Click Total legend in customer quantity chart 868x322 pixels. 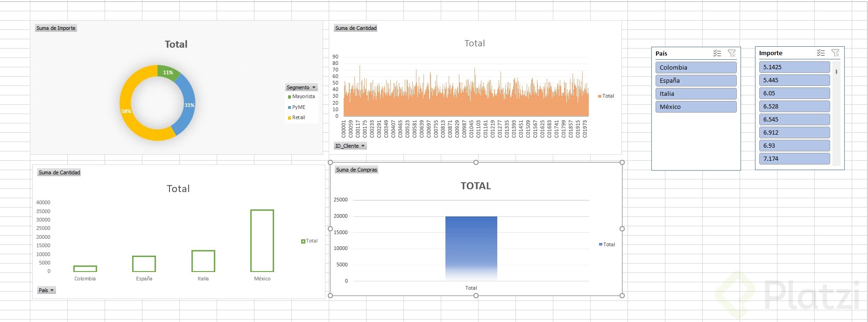click(x=606, y=96)
